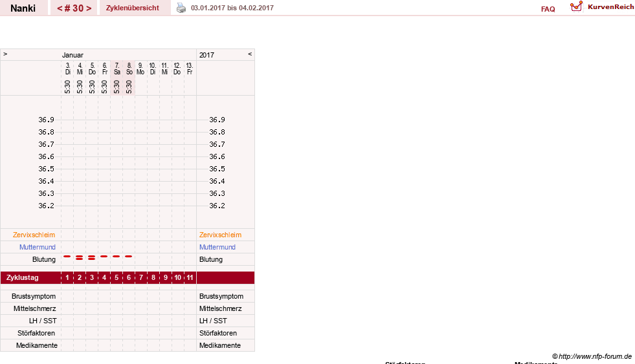Select date column 11. Mi
This screenshot has width=635, height=364.
[x=165, y=69]
